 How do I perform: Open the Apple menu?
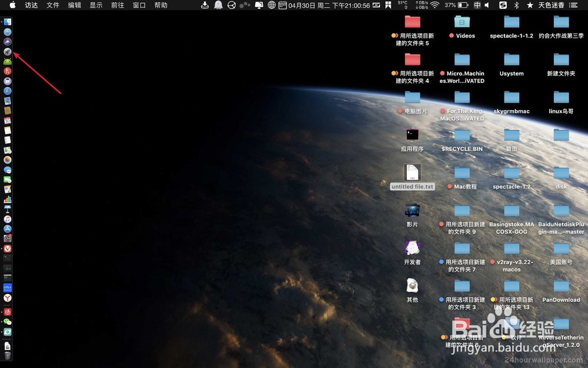tap(12, 5)
